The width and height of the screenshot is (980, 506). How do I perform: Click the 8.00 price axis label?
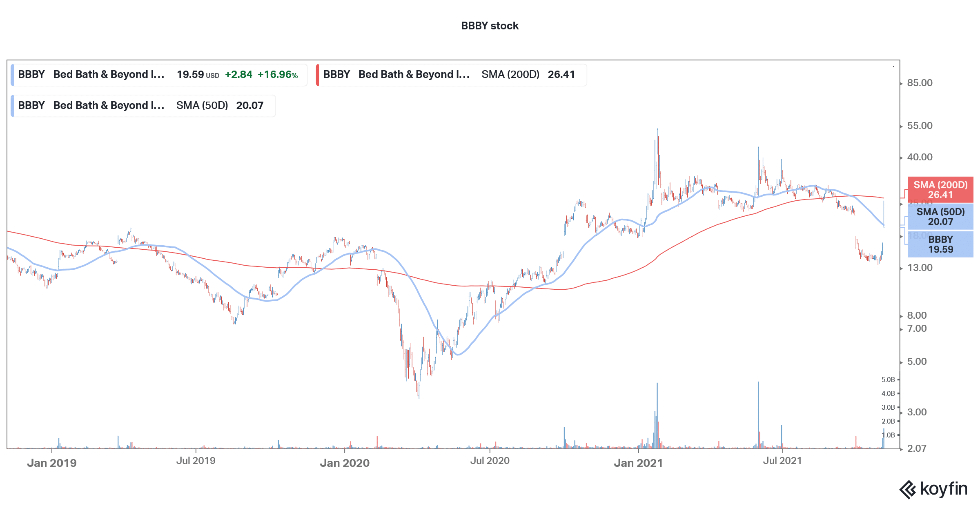(917, 315)
